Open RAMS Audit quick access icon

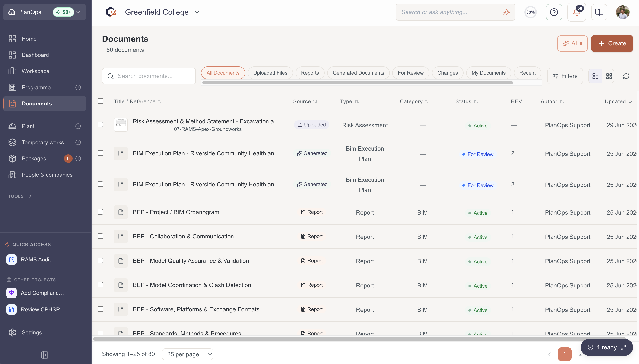pyautogui.click(x=12, y=260)
